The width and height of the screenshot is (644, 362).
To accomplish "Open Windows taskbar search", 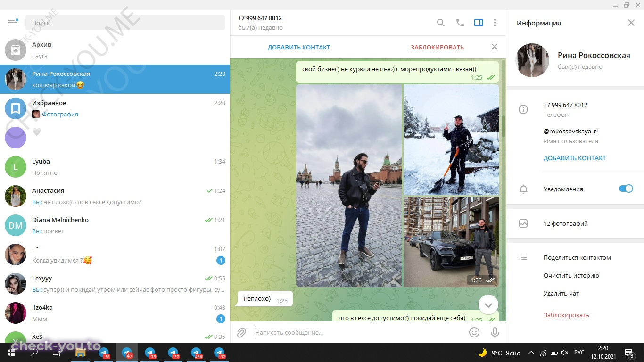I will 34,353.
